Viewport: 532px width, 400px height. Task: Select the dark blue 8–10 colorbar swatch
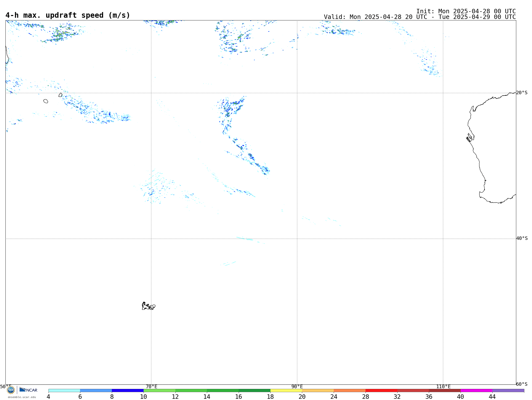pyautogui.click(x=128, y=390)
